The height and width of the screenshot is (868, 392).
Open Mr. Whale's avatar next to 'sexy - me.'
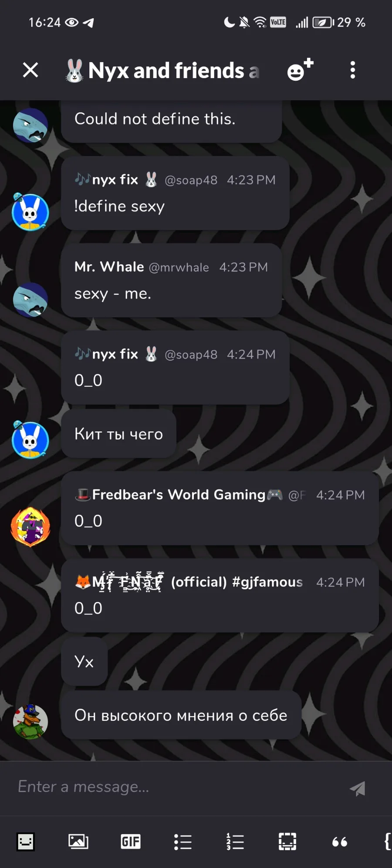point(30,300)
